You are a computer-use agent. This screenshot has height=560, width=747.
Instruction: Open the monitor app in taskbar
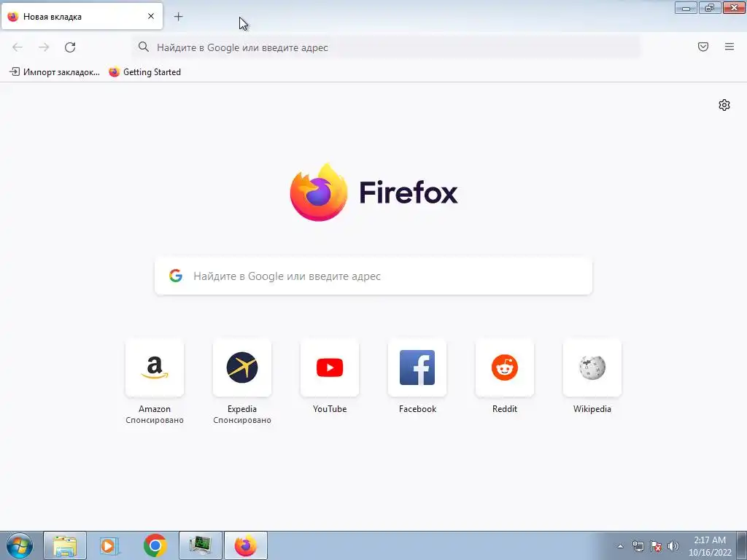click(x=201, y=545)
